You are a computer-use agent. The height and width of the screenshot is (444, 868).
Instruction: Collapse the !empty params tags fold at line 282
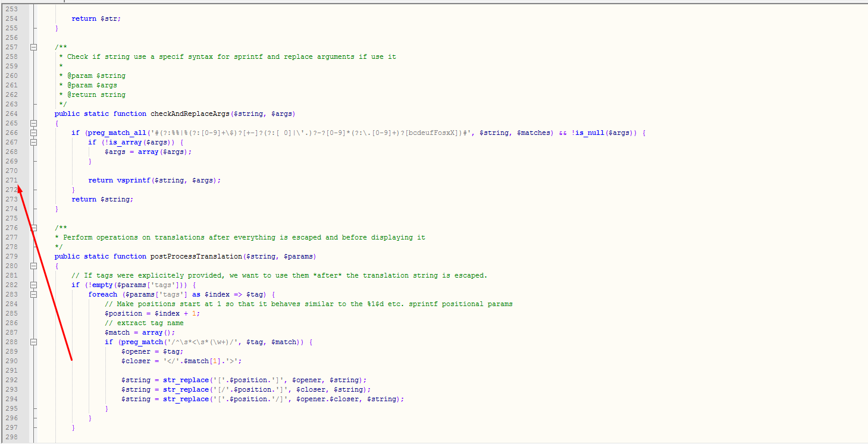(x=34, y=285)
